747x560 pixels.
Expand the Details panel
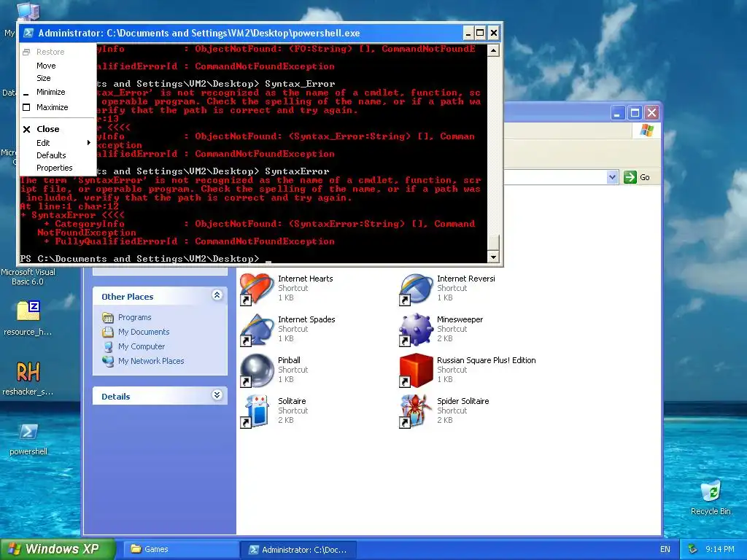pyautogui.click(x=217, y=395)
